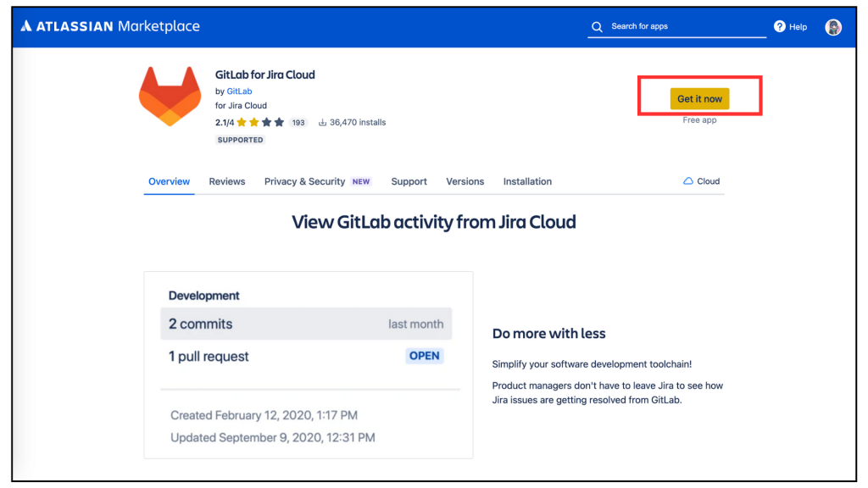The width and height of the screenshot is (868, 488).
Task: Click the installs download icon
Action: pos(322,122)
